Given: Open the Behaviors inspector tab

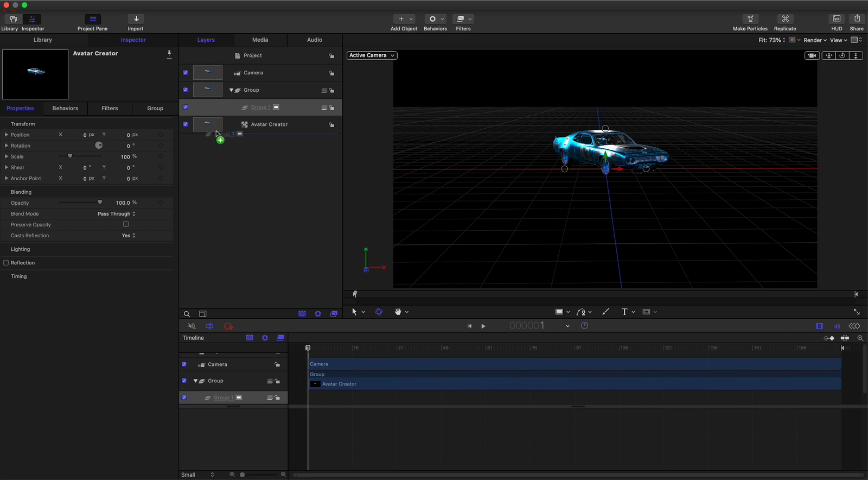Looking at the screenshot, I should tap(65, 109).
